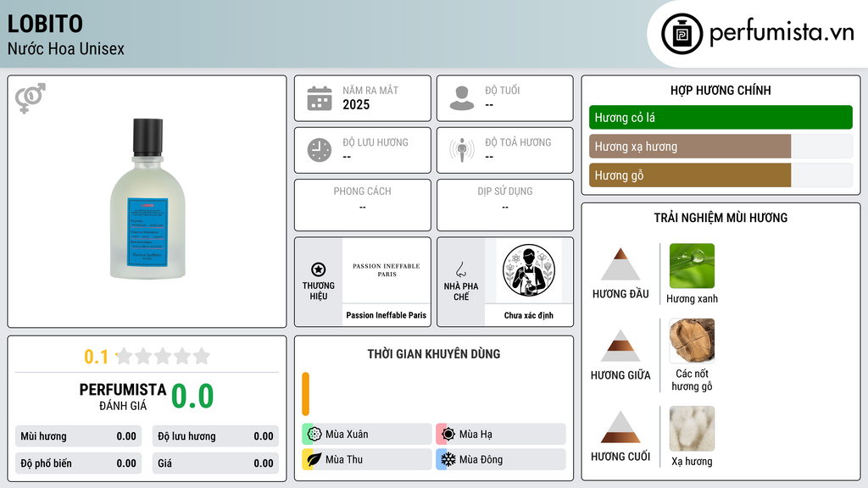
Task: Click the Giá 0.00 score row
Action: click(x=215, y=463)
